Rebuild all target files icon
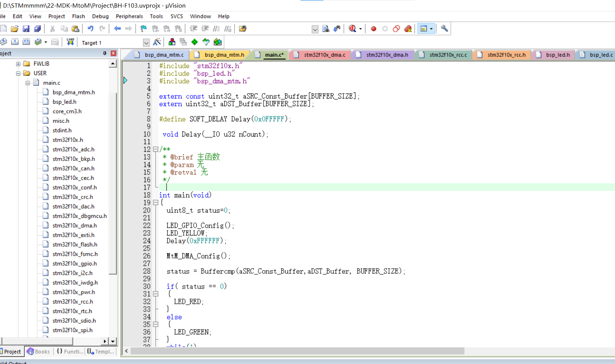 tap(26, 42)
